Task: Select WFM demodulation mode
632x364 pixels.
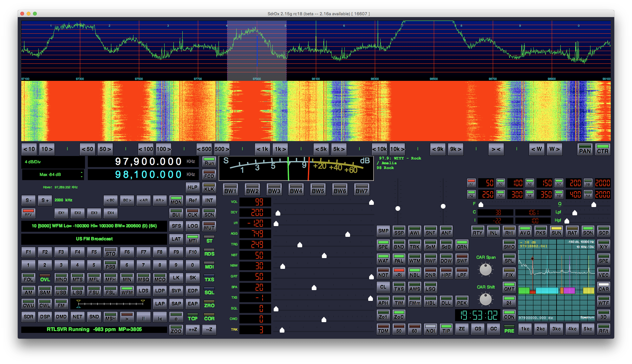Action: 127,291
